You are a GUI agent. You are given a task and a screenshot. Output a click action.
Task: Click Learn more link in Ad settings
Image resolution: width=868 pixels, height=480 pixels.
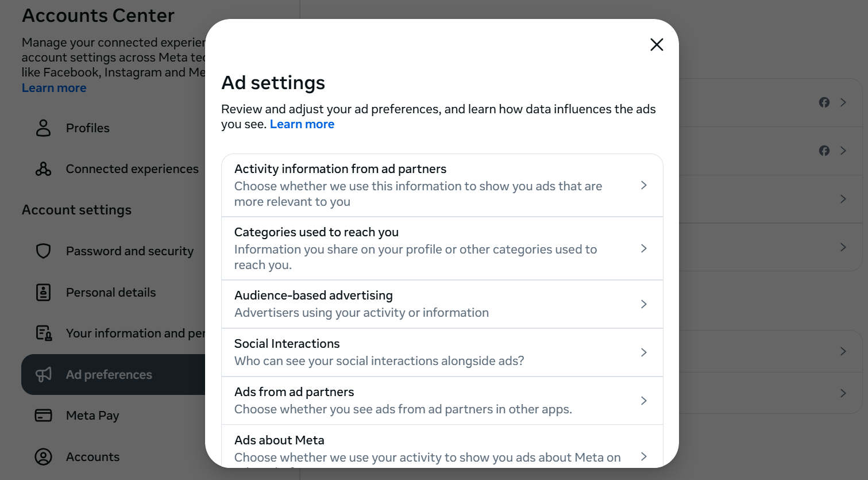pos(302,124)
